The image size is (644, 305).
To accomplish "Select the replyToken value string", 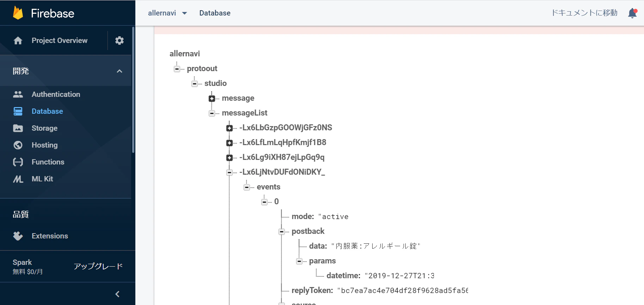I will click(403, 291).
